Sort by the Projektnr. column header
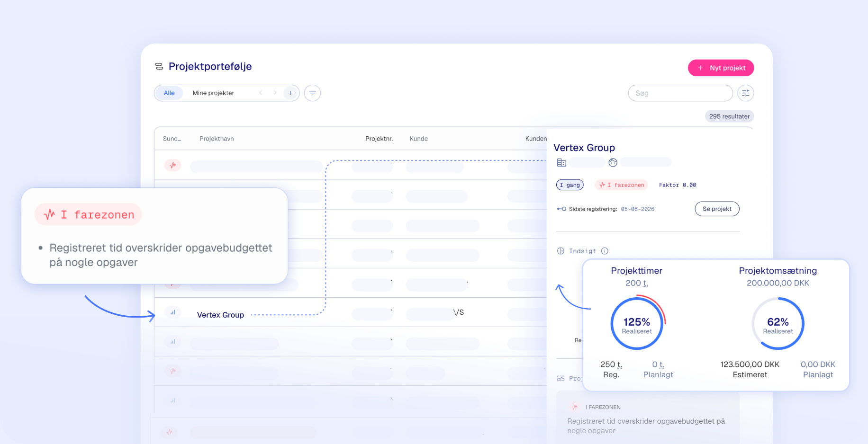Image resolution: width=868 pixels, height=444 pixels. tap(379, 139)
